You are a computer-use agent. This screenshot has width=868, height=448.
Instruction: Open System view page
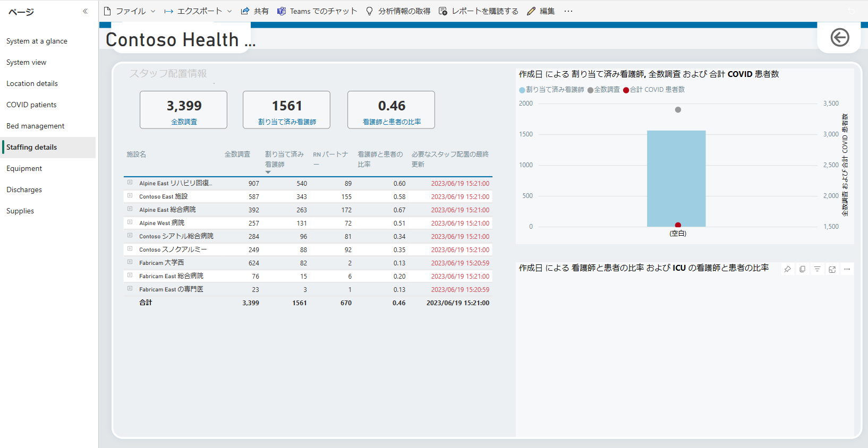coord(48,62)
